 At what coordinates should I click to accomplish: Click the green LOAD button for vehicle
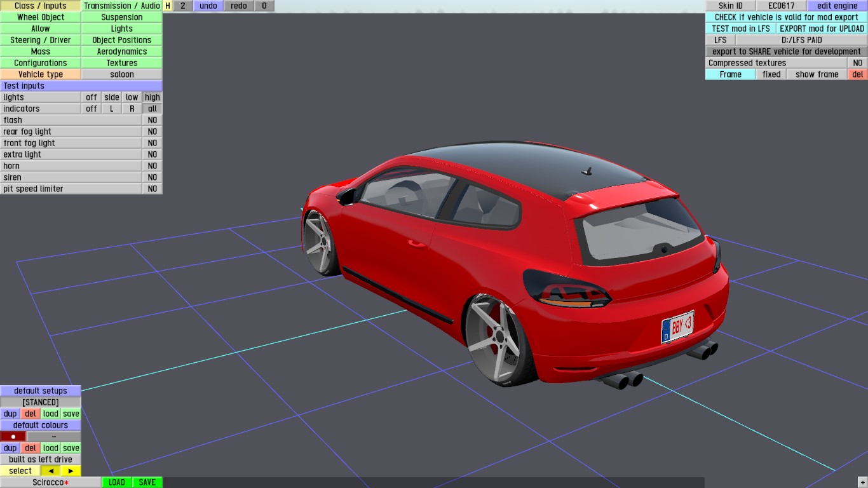click(117, 482)
